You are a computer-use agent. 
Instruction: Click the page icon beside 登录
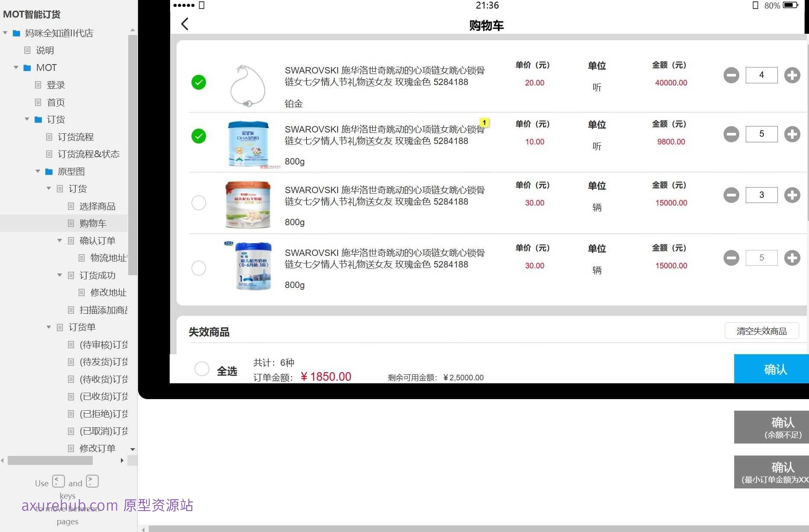click(38, 85)
